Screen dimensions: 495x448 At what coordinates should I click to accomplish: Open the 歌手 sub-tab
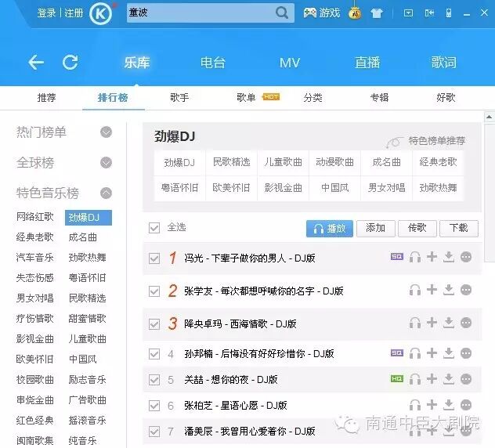tap(179, 98)
